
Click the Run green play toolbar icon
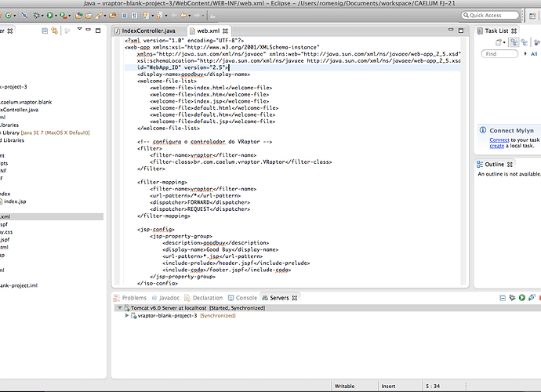(49, 15)
